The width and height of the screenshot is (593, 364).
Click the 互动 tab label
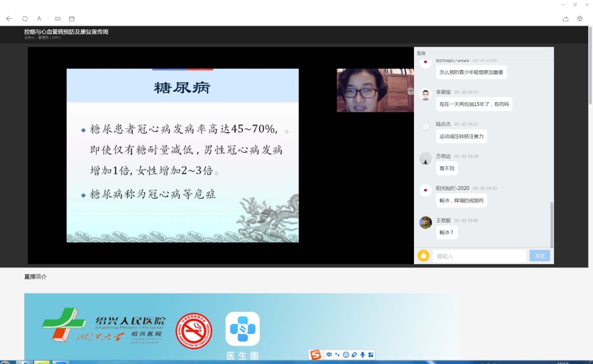click(421, 53)
